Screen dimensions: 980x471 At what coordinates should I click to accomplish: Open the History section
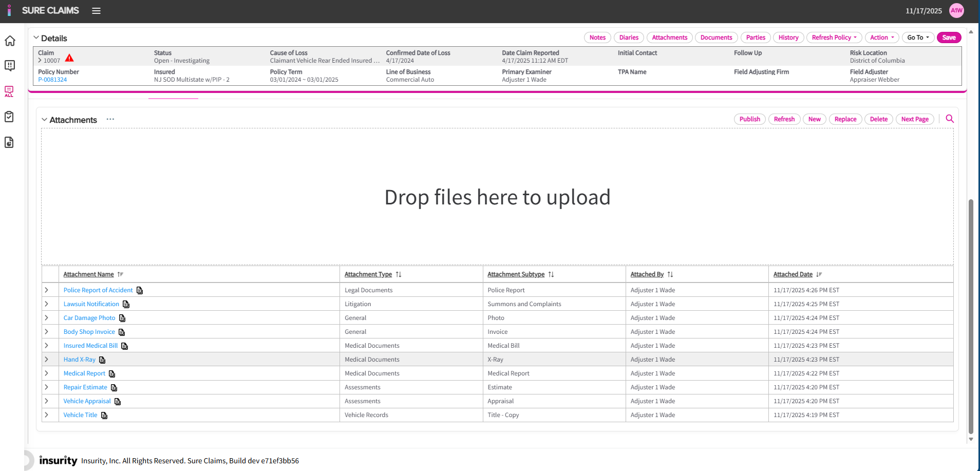(788, 37)
